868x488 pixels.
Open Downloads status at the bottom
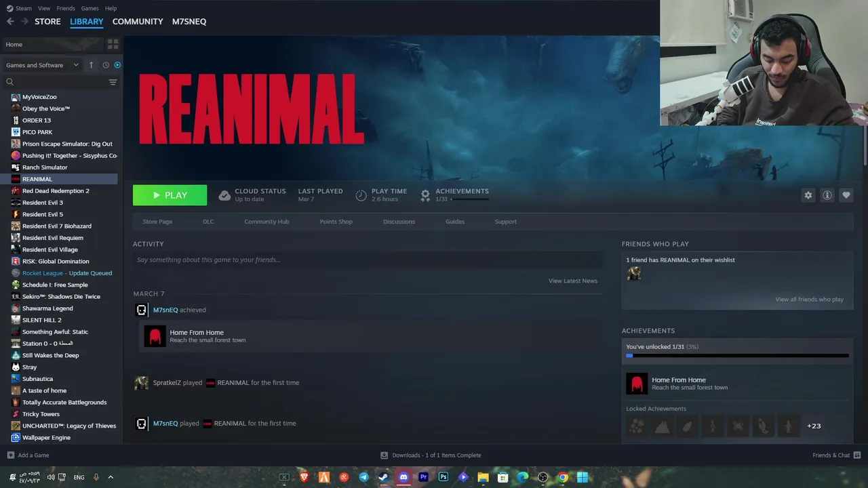(431, 455)
